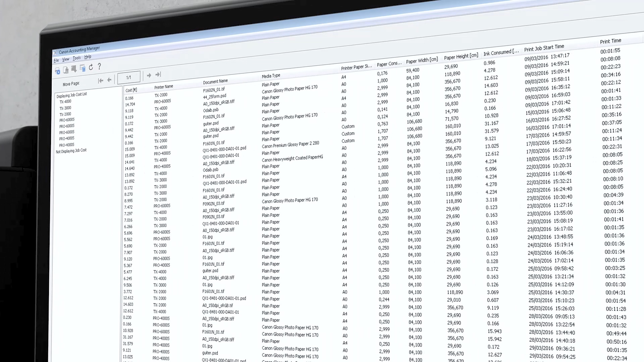Screen dimensions: 644x362
Task: Click the start time 24/03/2016 17:02:14
Action: point(551,260)
